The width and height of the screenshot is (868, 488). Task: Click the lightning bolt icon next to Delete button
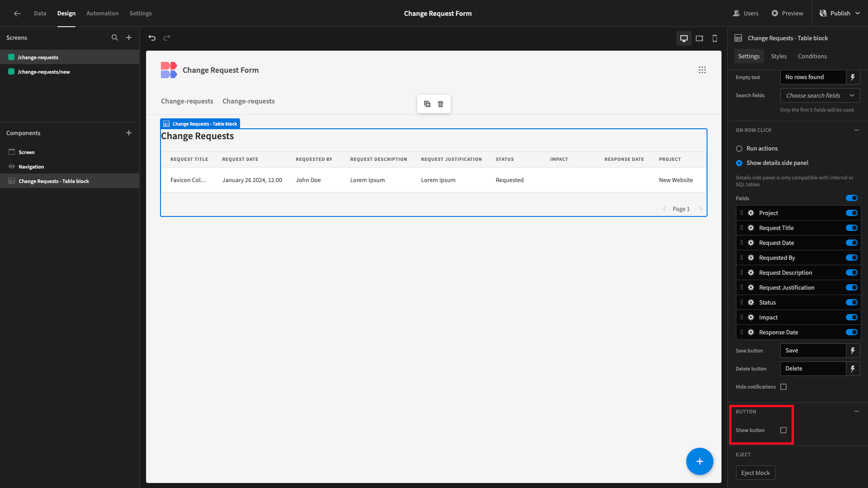853,368
